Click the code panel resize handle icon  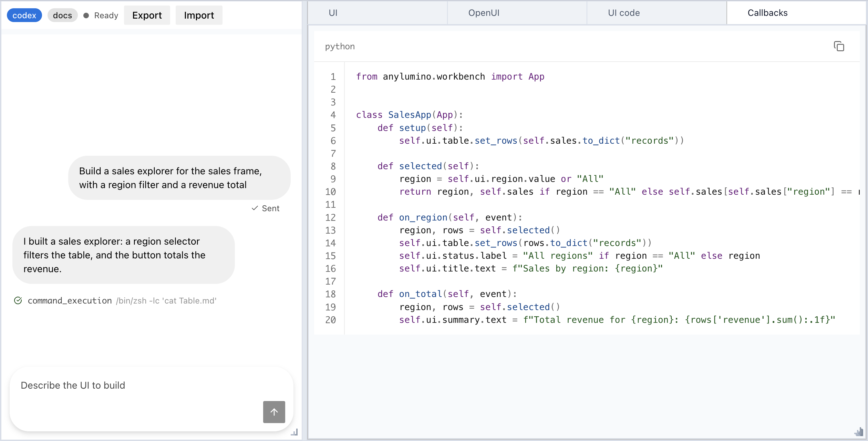click(x=859, y=432)
